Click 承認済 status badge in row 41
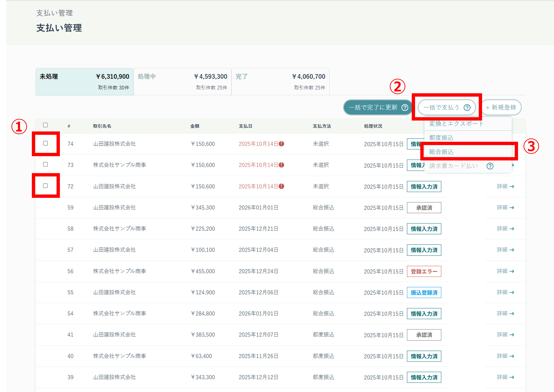 pos(424,335)
